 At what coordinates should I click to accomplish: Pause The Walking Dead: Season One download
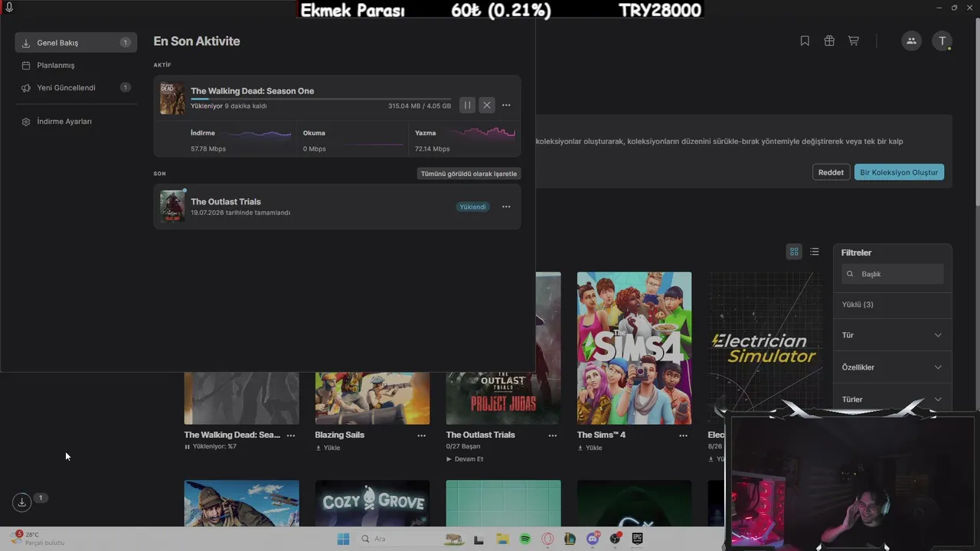click(467, 106)
